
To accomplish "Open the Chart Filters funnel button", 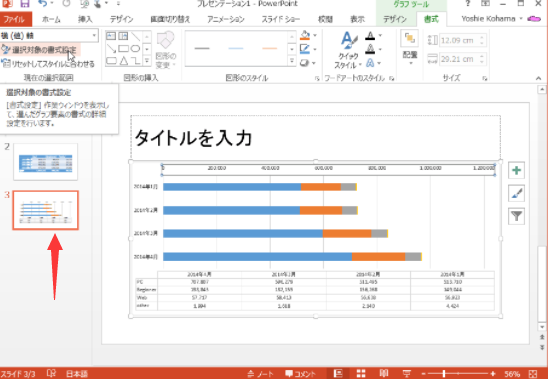I will point(516,216).
